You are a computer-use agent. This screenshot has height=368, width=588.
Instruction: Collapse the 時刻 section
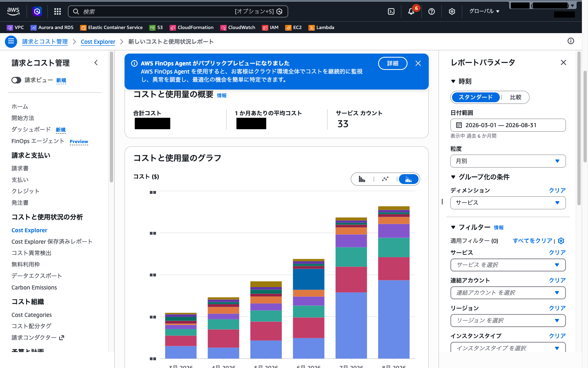pyautogui.click(x=461, y=81)
